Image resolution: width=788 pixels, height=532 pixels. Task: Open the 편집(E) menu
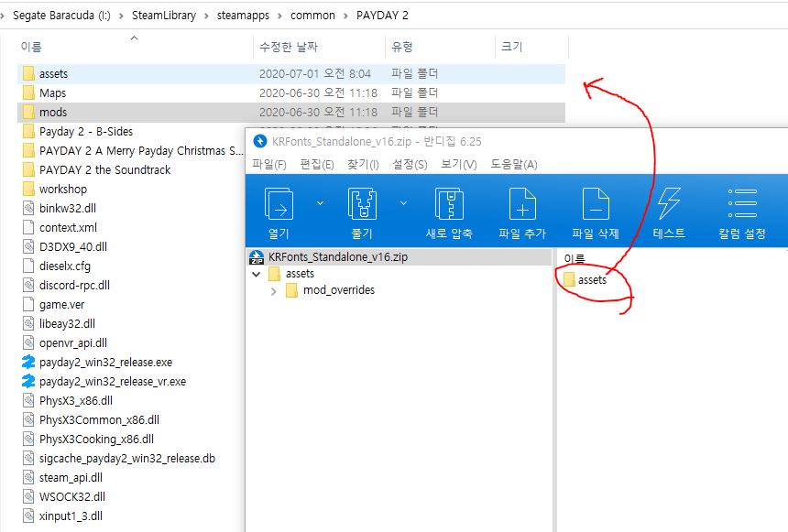click(317, 165)
